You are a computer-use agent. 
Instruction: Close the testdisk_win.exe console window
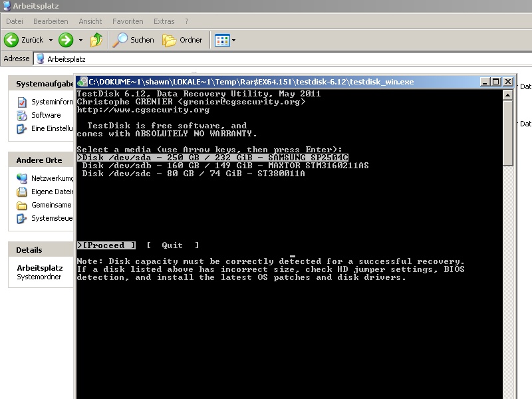click(x=508, y=82)
